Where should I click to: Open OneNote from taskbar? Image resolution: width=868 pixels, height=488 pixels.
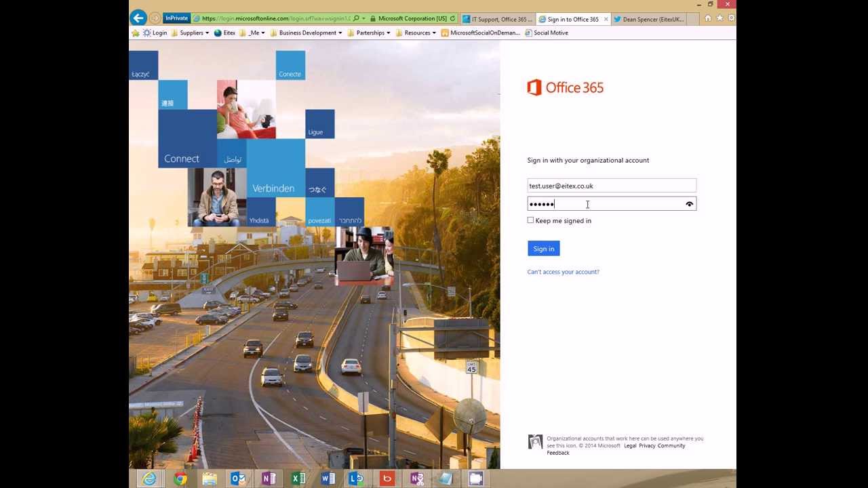pos(269,479)
